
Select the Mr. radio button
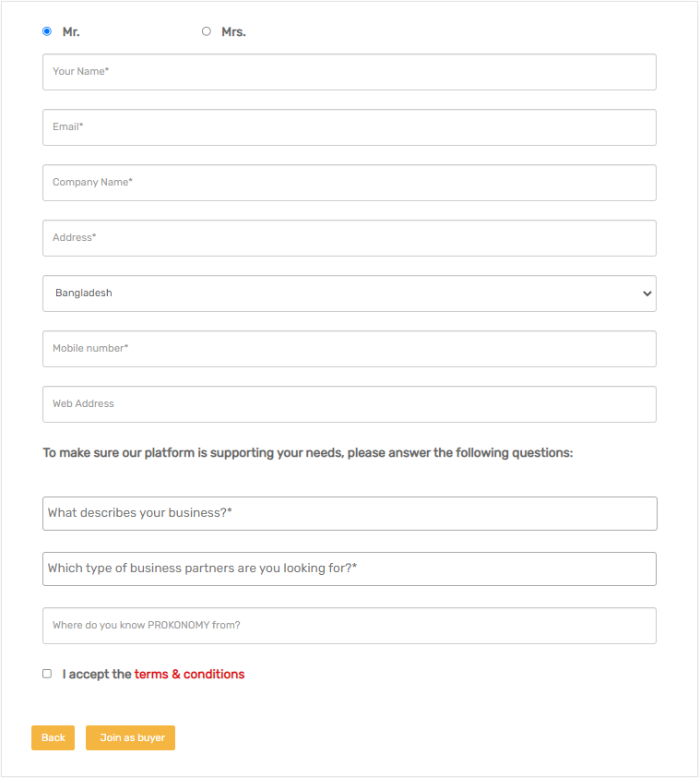click(x=47, y=31)
